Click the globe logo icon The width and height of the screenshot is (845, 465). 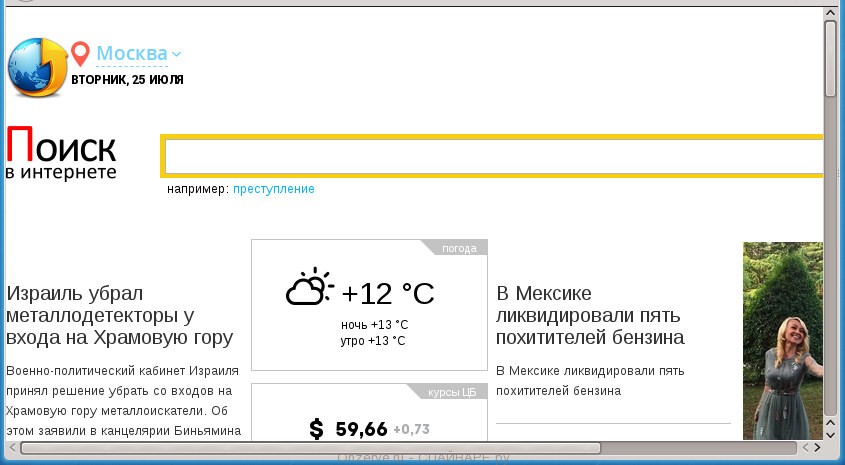[37, 68]
